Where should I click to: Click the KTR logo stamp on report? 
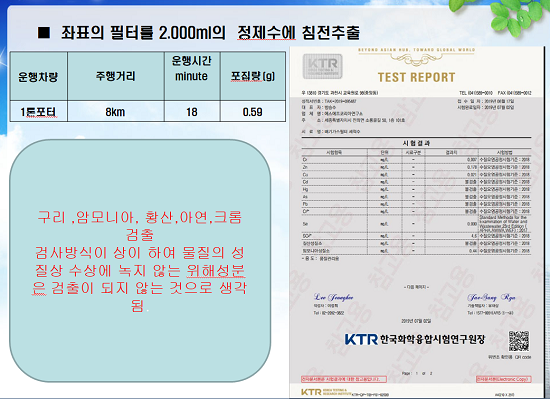(x=322, y=66)
